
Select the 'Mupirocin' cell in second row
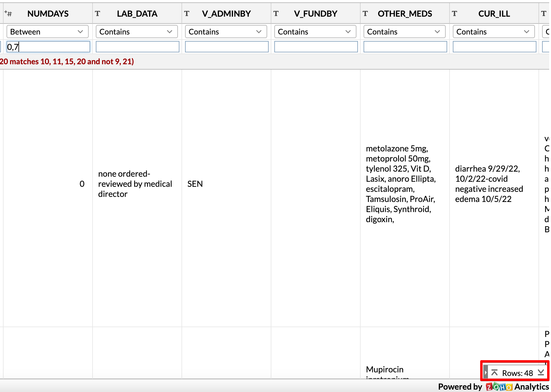point(405,353)
